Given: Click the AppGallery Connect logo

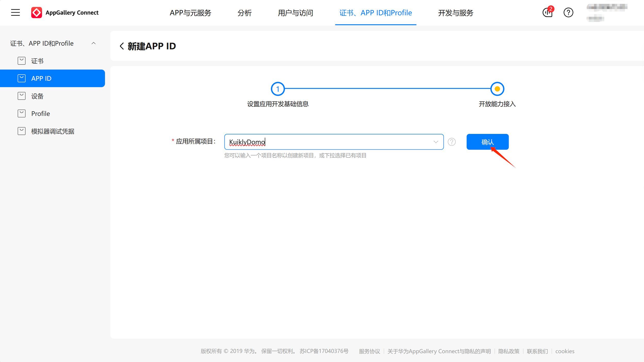Looking at the screenshot, I should click(x=37, y=12).
